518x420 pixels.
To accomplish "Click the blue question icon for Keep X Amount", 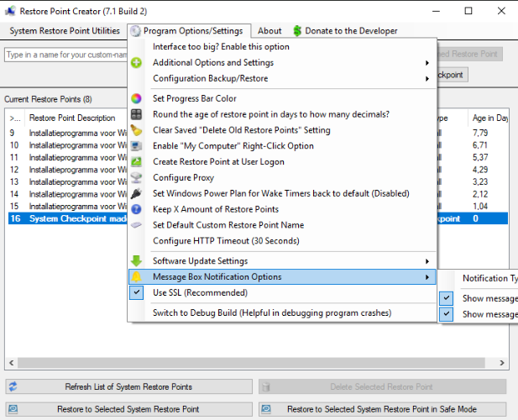I will point(137,209).
